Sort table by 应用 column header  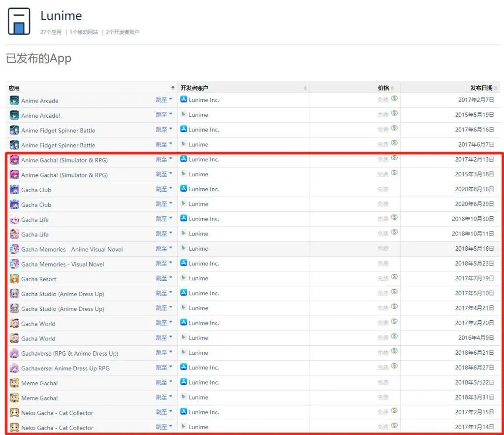pos(14,88)
